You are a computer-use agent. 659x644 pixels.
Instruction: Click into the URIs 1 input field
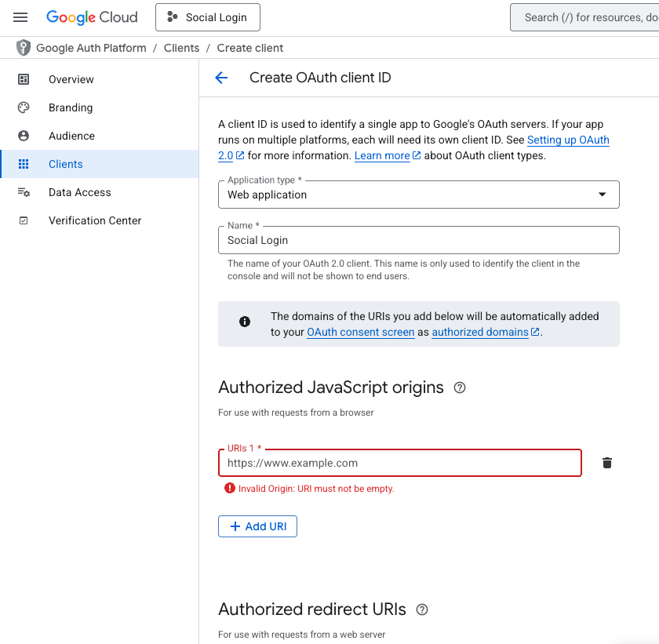pyautogui.click(x=400, y=463)
